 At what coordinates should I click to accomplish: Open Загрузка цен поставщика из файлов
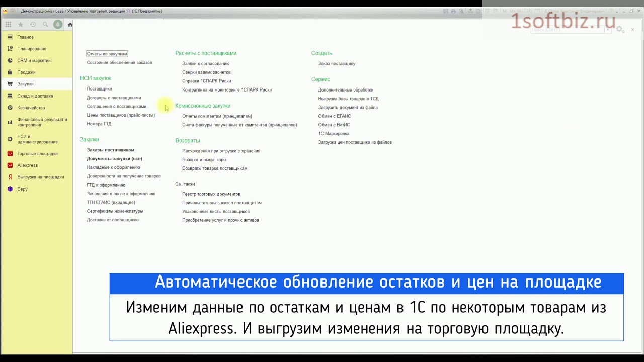(355, 142)
